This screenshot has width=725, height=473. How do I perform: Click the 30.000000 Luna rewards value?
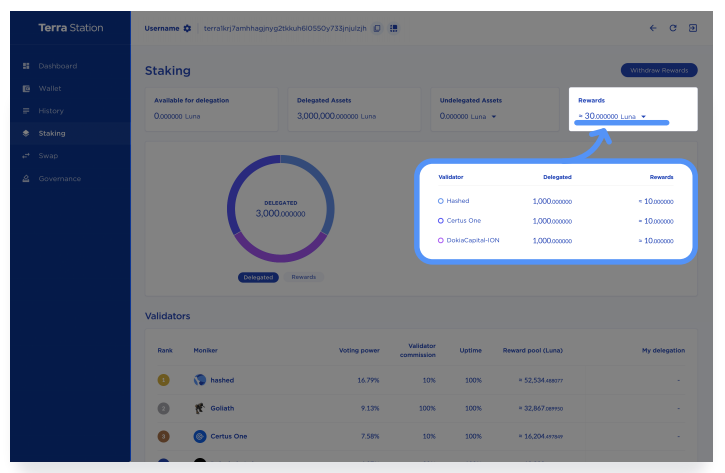point(607,116)
